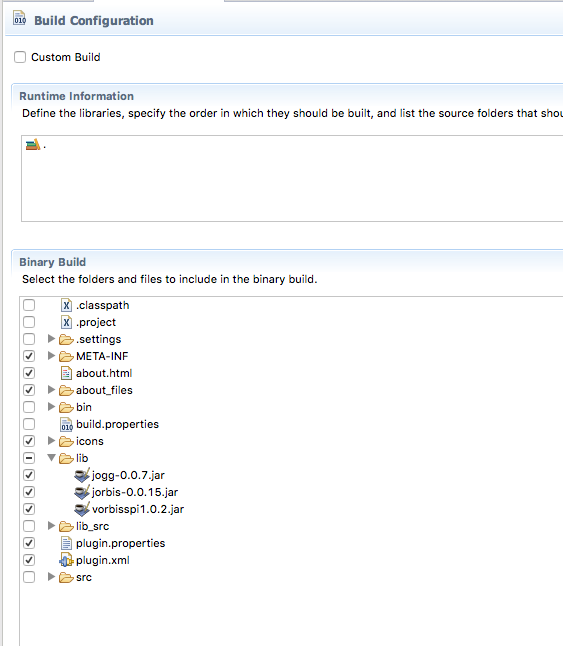The width and height of the screenshot is (563, 646).
Task: Check the bin folder checkbox
Action: point(29,407)
